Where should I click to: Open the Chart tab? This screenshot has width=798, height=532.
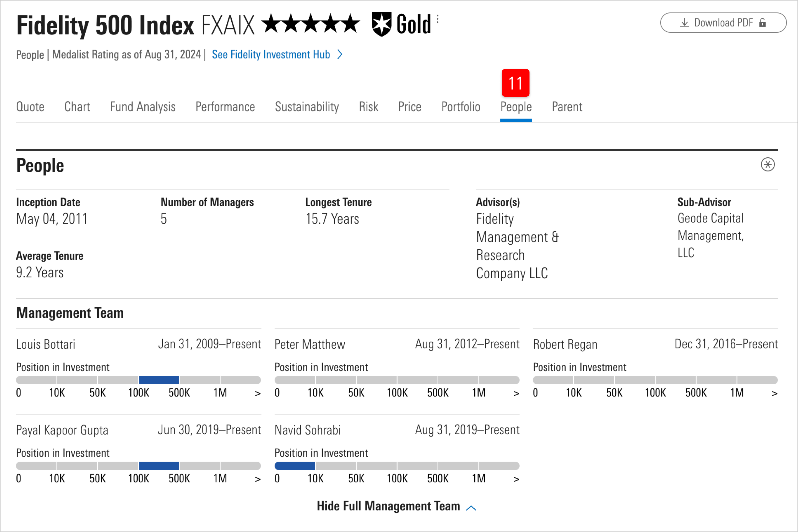[77, 107]
